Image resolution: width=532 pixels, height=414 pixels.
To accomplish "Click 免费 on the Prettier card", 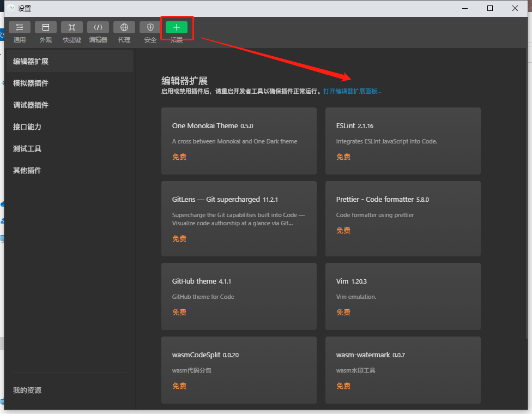I will click(343, 231).
